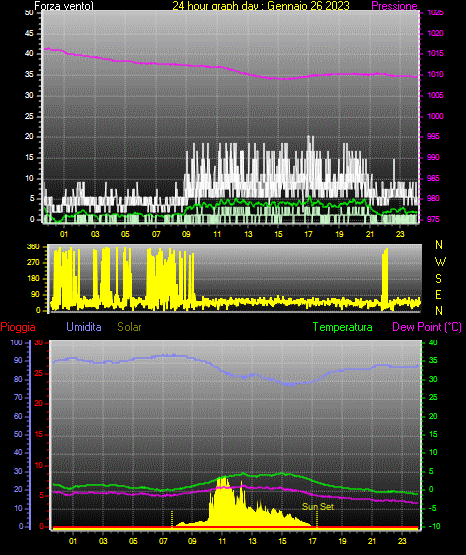Click hour 23 on bottom graph axis

(402, 541)
